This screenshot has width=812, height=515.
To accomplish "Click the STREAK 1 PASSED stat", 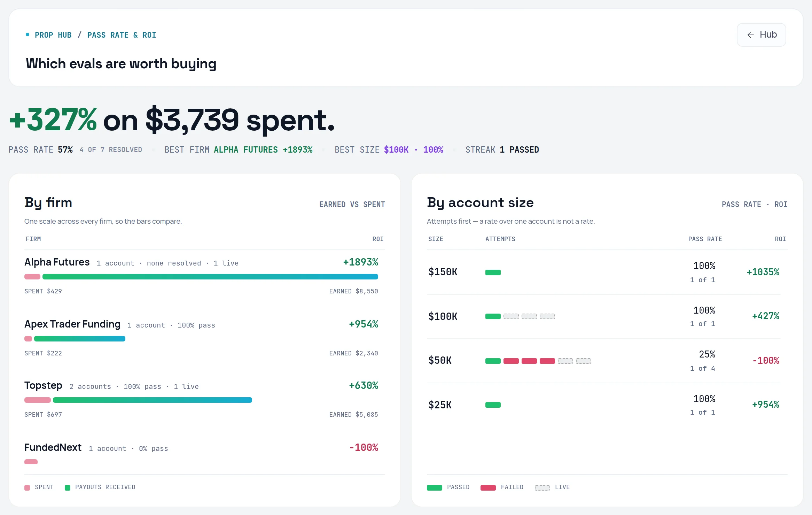I will tap(502, 150).
